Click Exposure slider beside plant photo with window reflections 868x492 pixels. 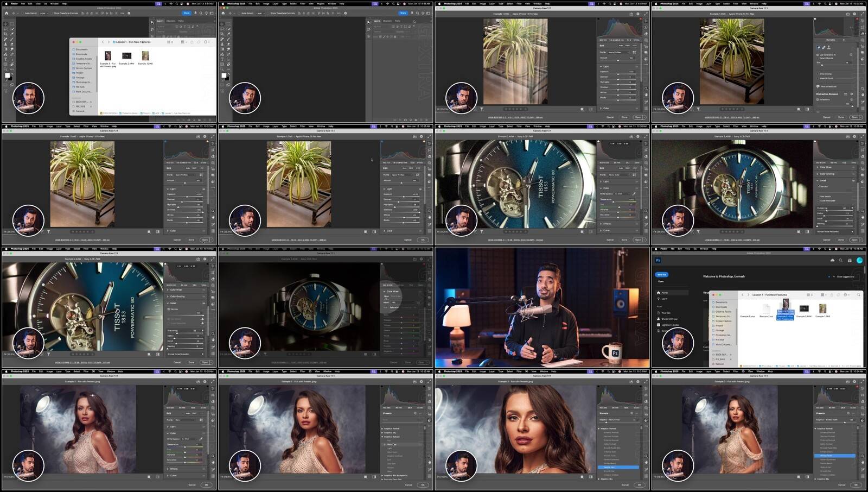pos(618,74)
